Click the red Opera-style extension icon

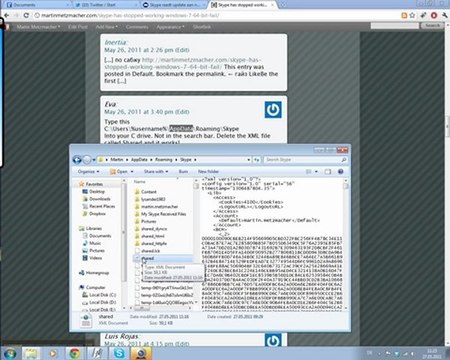coord(434,15)
